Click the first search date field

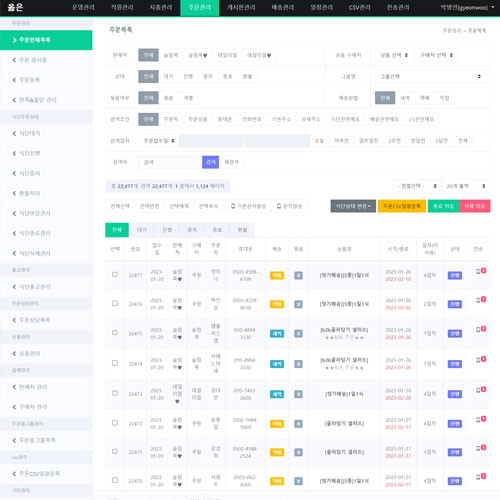(x=212, y=141)
